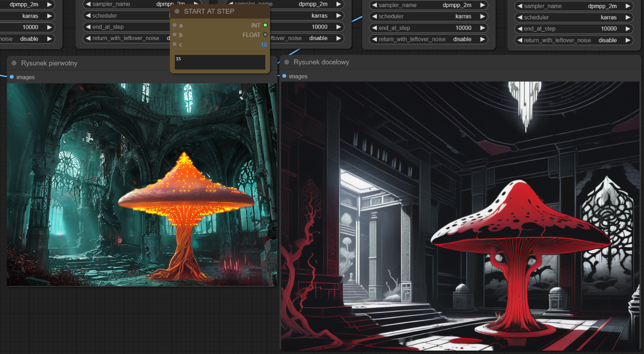Click the red comic-style mushroom preview image

460,215
